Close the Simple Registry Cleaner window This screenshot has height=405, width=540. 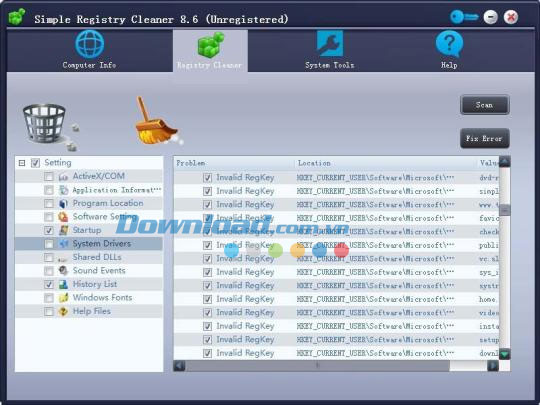click(x=511, y=17)
